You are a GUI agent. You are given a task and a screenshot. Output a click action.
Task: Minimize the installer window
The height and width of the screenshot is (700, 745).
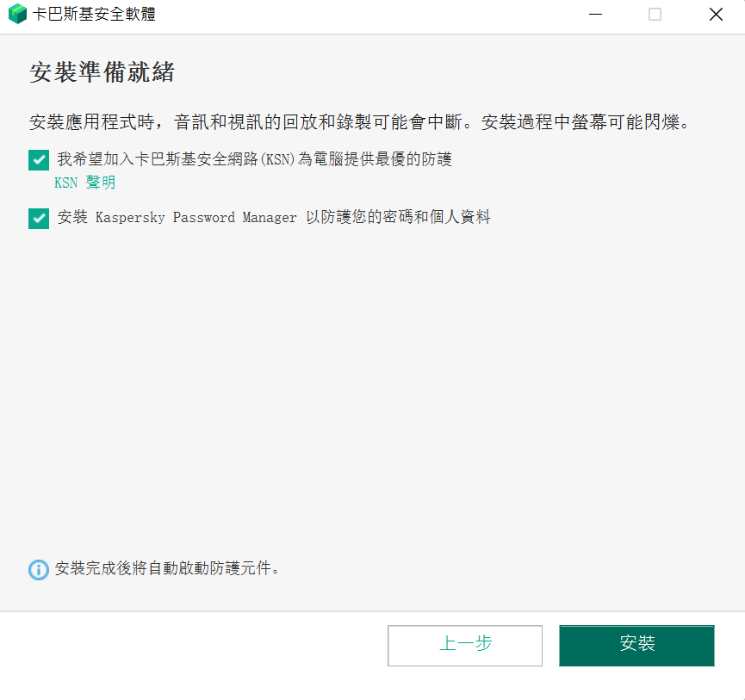[x=595, y=15]
